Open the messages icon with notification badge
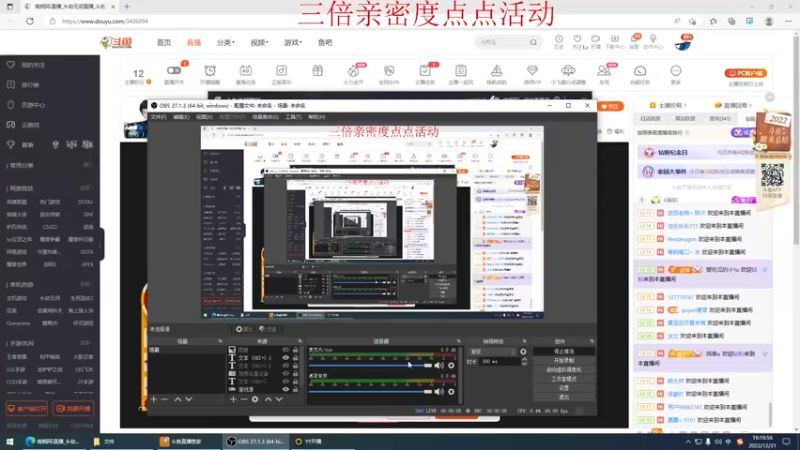800x450 pixels. pyautogui.click(x=634, y=39)
